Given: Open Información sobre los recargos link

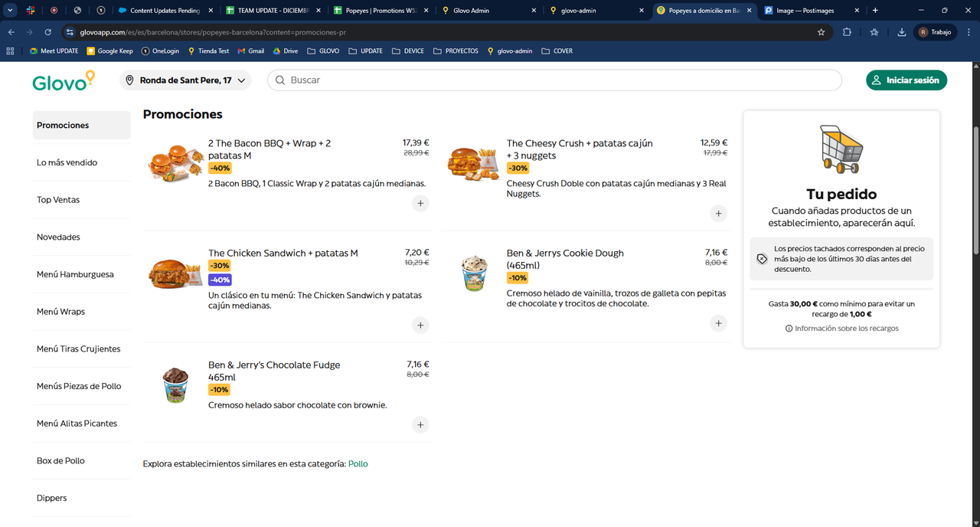Looking at the screenshot, I should coord(847,329).
